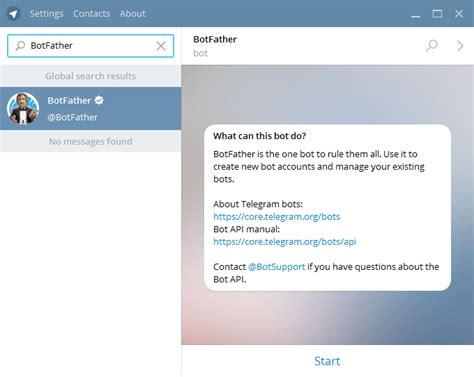Click the verified badge next to BotFather
This screenshot has width=474, height=377.
pyautogui.click(x=99, y=100)
